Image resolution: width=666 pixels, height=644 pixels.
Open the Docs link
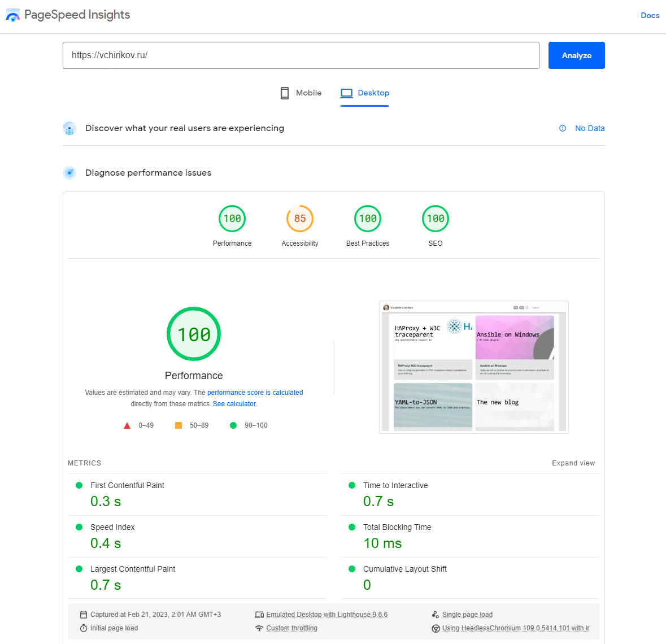pyautogui.click(x=650, y=15)
